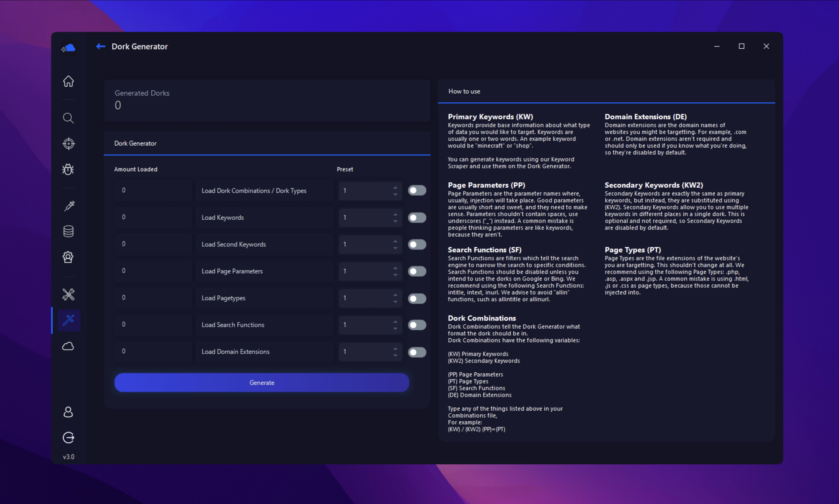Go back using the blue arrow

tap(101, 46)
